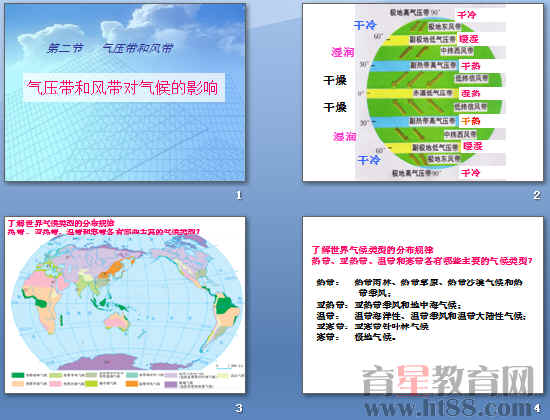Select slide 1 title slide thumbnail

(125, 92)
